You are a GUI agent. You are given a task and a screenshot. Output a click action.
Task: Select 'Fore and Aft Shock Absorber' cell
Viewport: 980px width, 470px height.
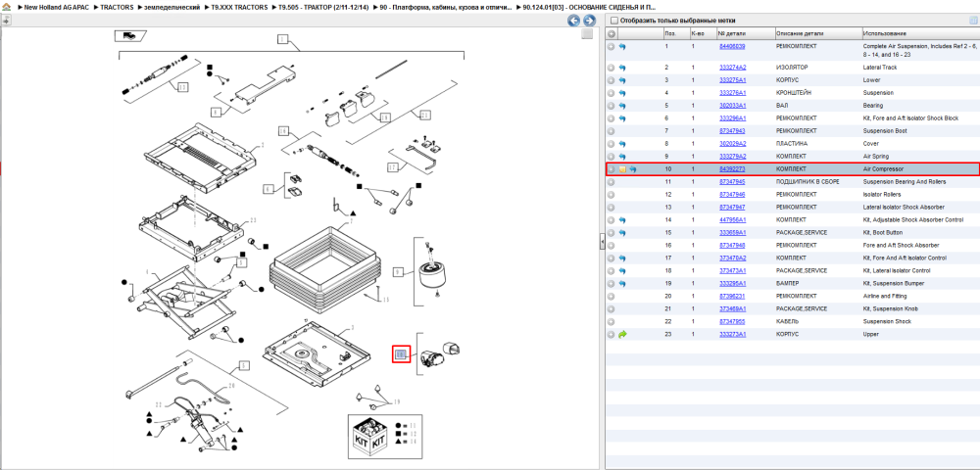pyautogui.click(x=901, y=246)
